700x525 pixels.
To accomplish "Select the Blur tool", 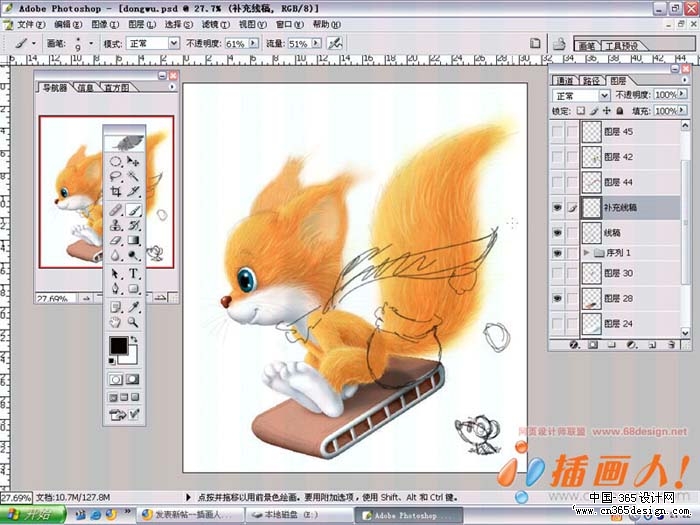I will (x=116, y=255).
